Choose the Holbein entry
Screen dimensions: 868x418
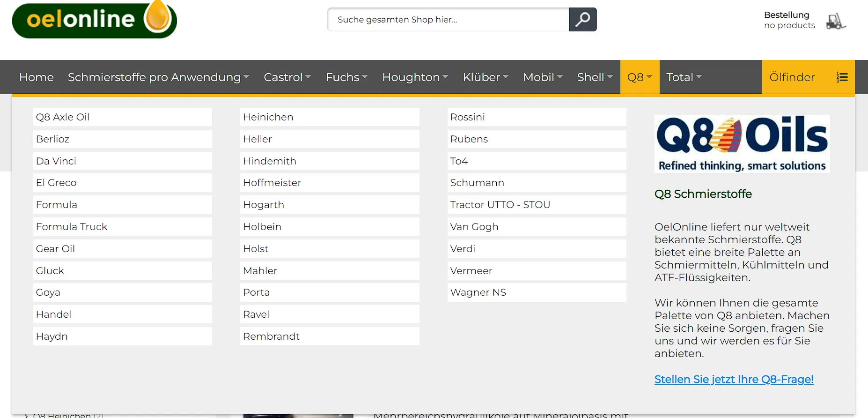click(330, 227)
